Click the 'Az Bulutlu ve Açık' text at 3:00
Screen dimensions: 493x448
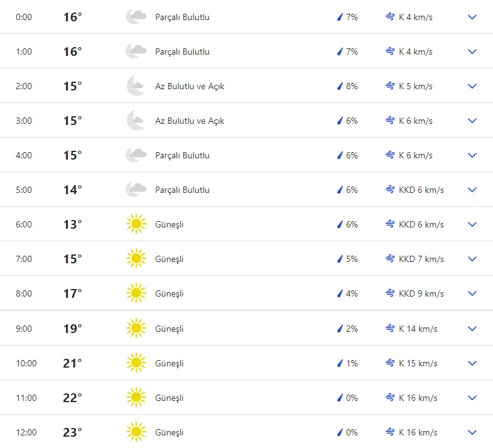click(190, 121)
